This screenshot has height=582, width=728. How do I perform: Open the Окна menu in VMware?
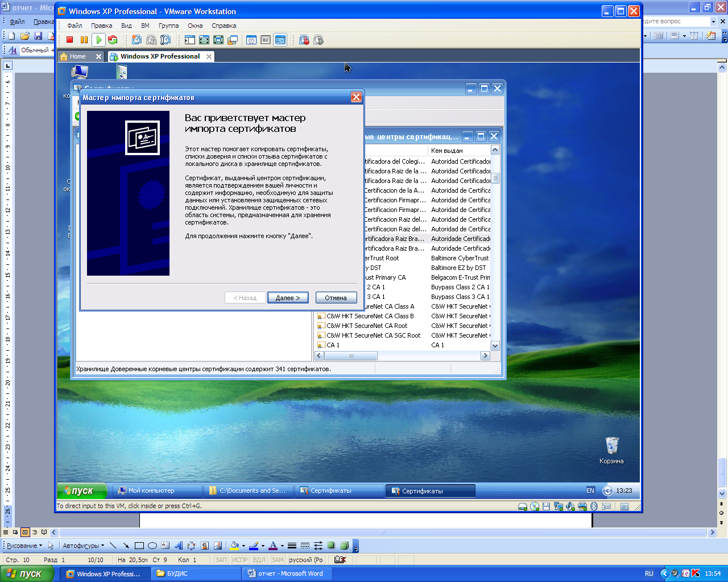[195, 26]
